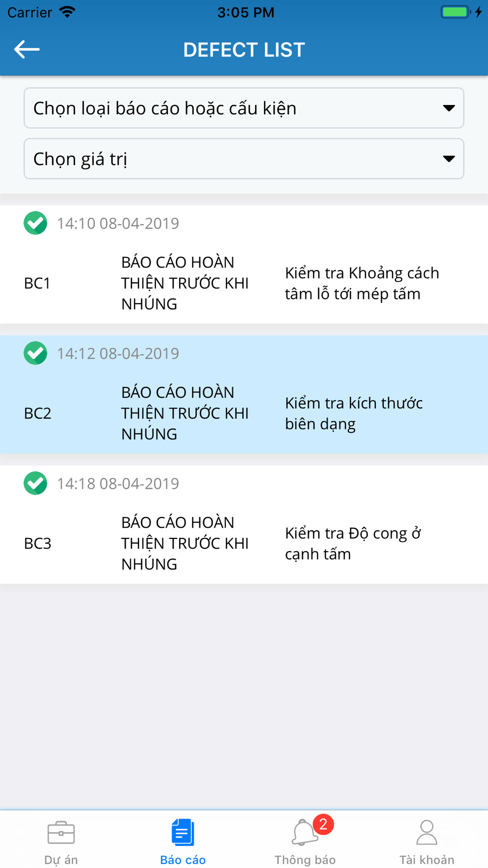Image resolution: width=488 pixels, height=868 pixels.
Task: Expand the Chọn giá trị dropdown arrow
Action: [449, 159]
